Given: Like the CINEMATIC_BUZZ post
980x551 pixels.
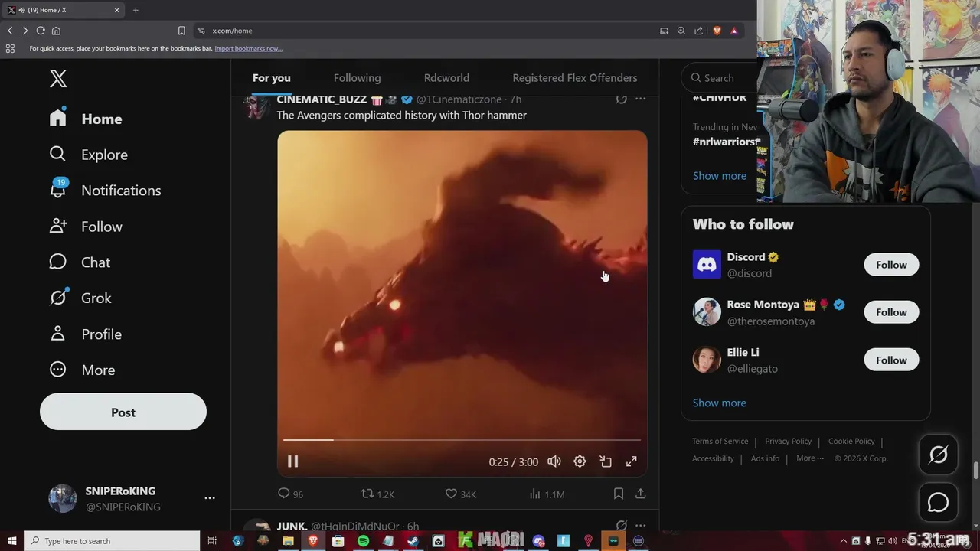Looking at the screenshot, I should [x=460, y=494].
